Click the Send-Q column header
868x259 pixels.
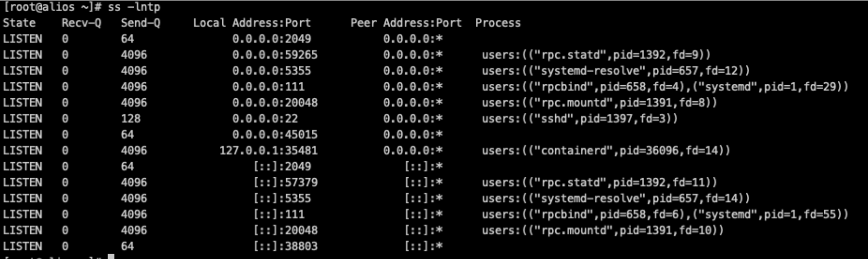click(141, 23)
